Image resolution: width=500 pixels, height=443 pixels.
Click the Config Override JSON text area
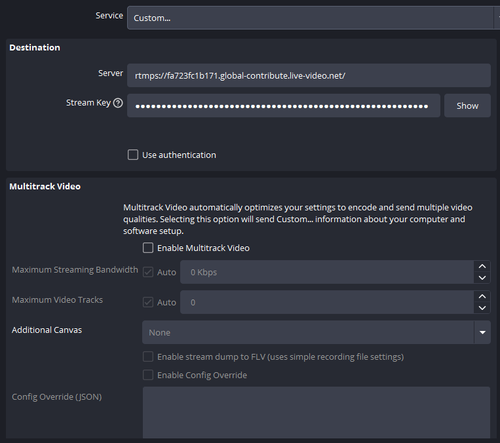click(316, 412)
